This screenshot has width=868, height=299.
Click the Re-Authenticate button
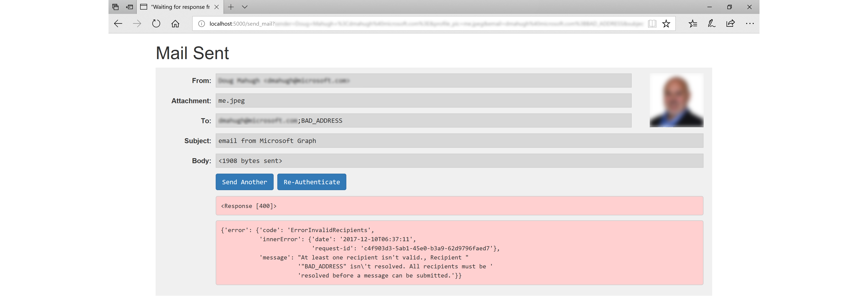tap(312, 181)
